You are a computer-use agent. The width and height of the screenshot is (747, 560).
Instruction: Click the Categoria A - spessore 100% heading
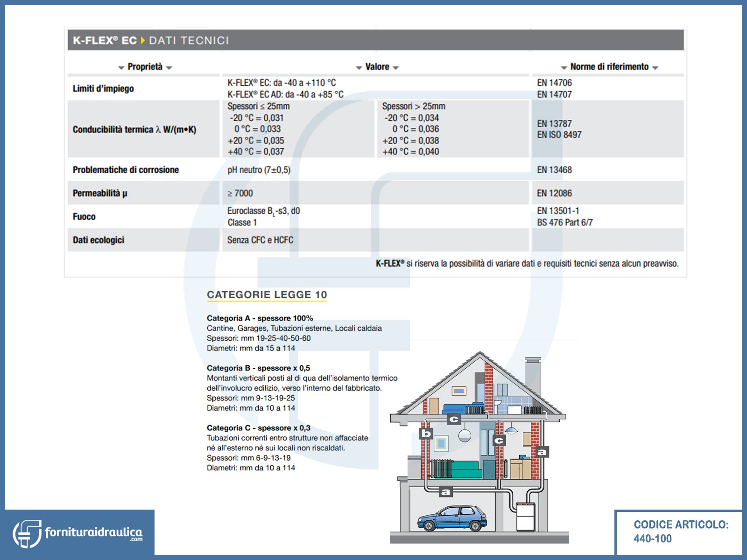260,318
